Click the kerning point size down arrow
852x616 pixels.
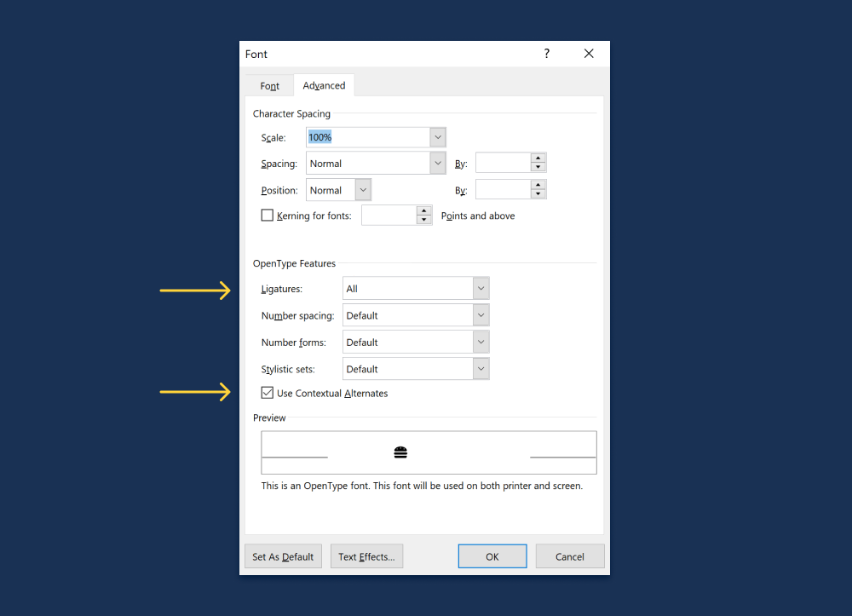pos(423,218)
